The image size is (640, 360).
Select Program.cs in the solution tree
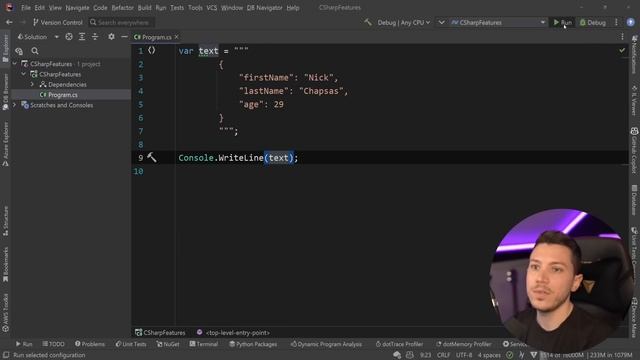[62, 95]
